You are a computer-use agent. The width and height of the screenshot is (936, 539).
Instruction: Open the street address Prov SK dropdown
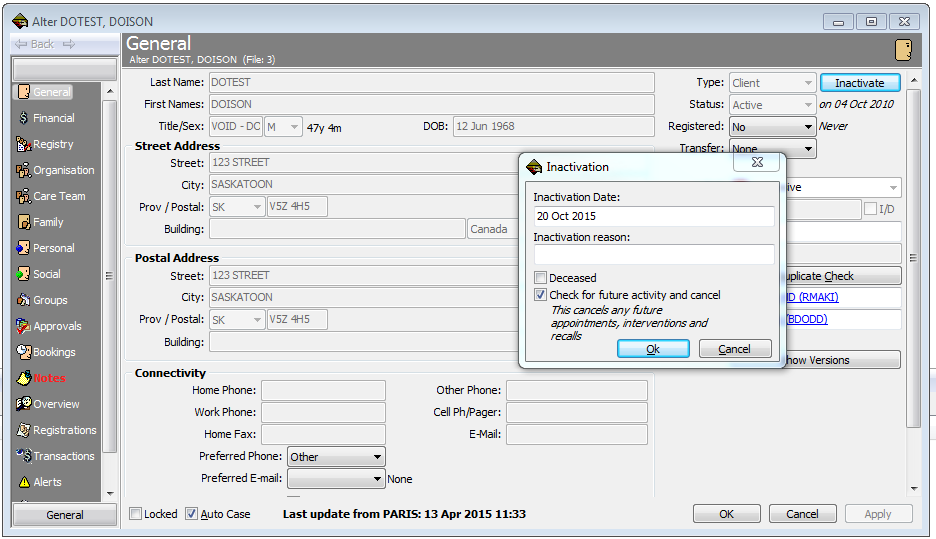pos(237,207)
